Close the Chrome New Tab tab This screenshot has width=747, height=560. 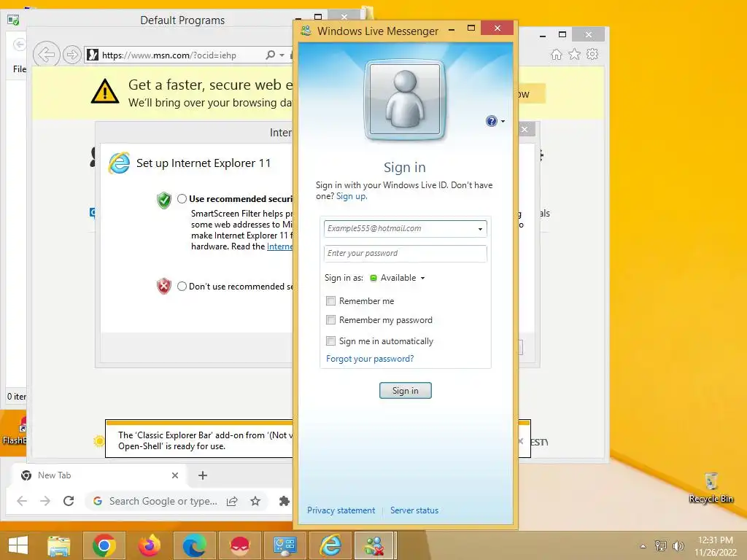(x=175, y=475)
